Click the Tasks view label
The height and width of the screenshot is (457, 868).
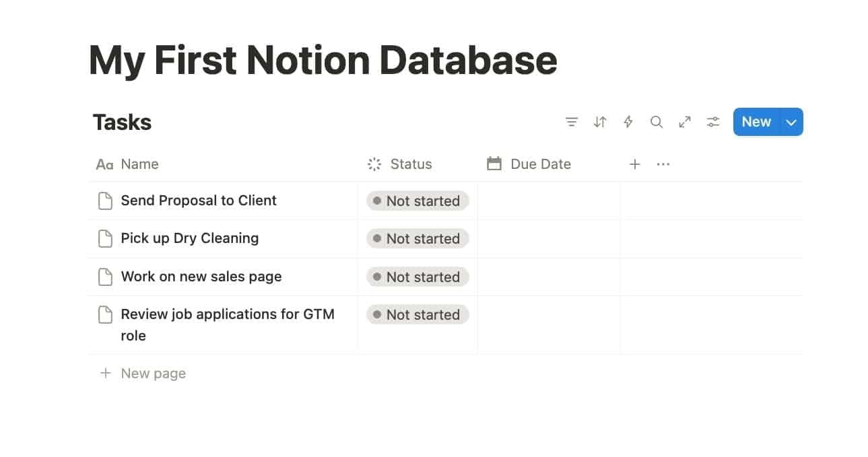(x=121, y=122)
